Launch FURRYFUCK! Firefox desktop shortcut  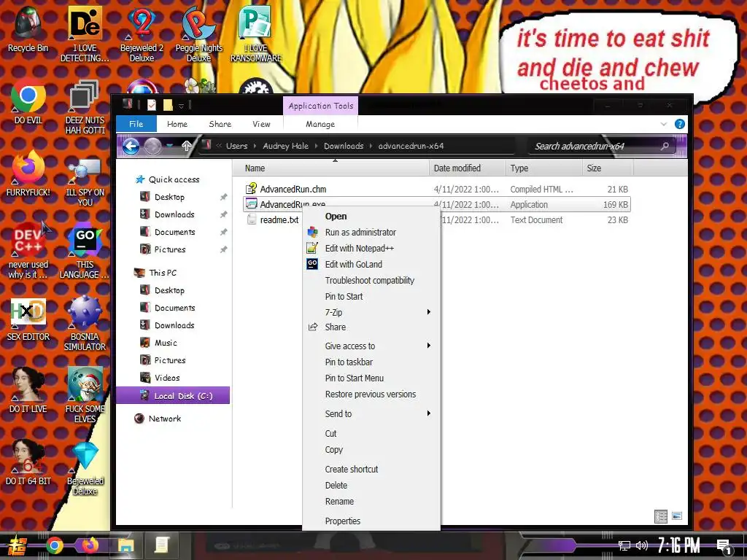28,174
